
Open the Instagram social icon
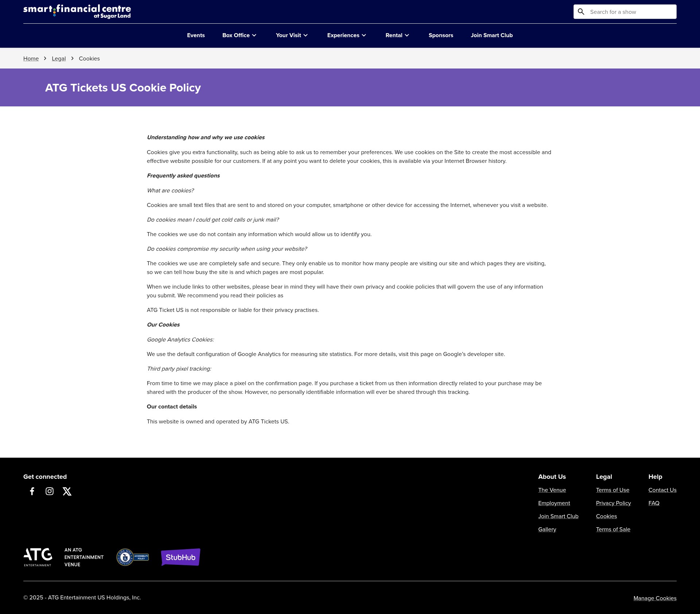click(50, 491)
